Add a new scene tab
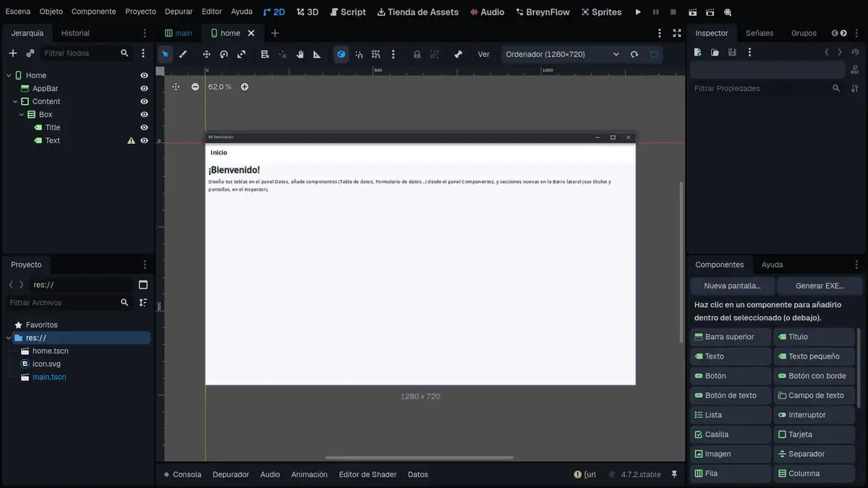868x488 pixels. pyautogui.click(x=275, y=33)
